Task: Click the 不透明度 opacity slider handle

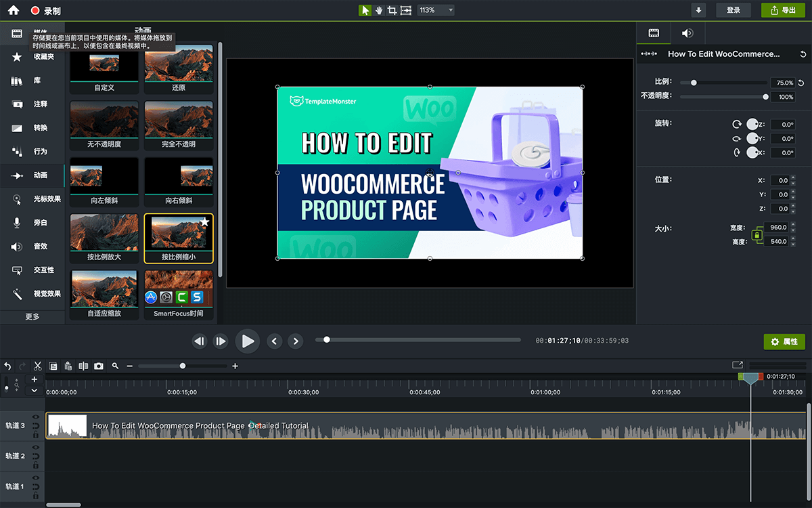Action: [x=765, y=97]
